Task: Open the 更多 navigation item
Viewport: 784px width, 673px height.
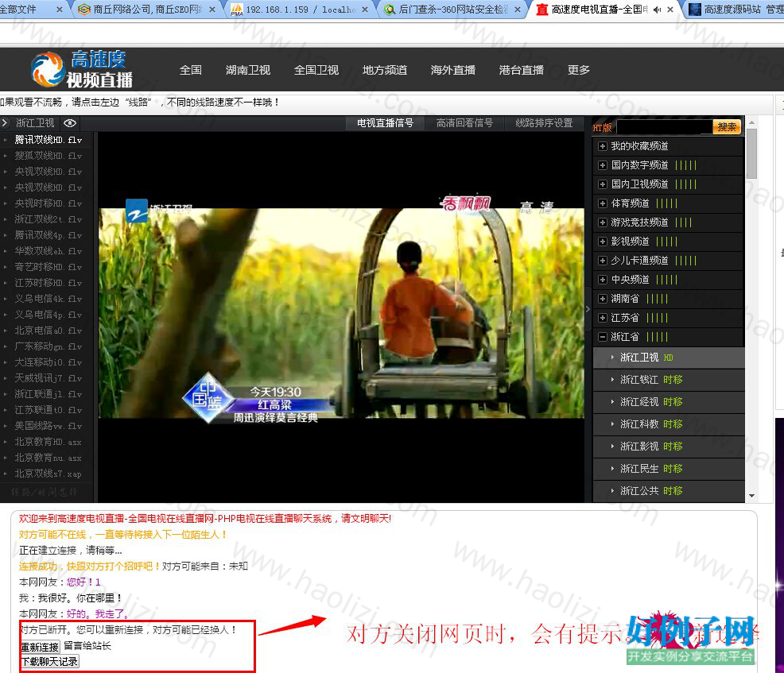Action: (579, 70)
